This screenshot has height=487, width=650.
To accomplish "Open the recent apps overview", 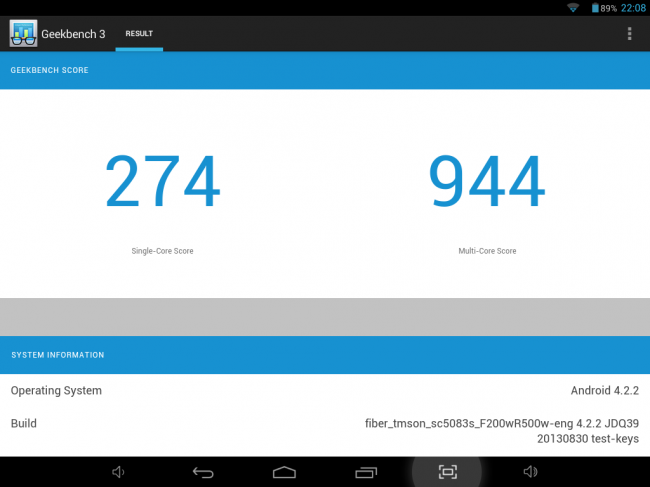I will coord(366,472).
